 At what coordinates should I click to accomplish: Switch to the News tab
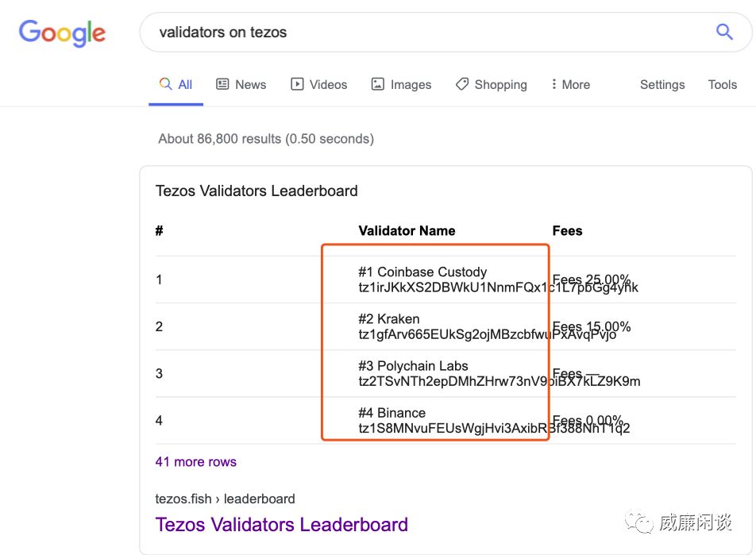pyautogui.click(x=241, y=84)
